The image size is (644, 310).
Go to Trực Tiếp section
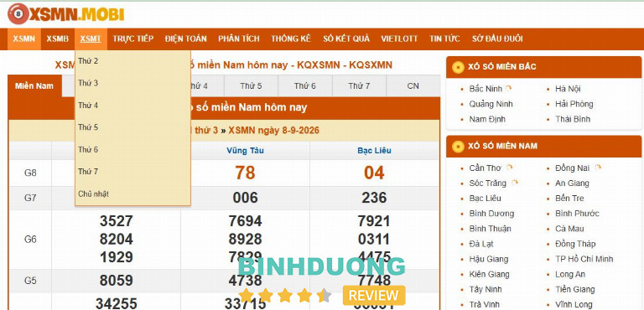pyautogui.click(x=133, y=39)
